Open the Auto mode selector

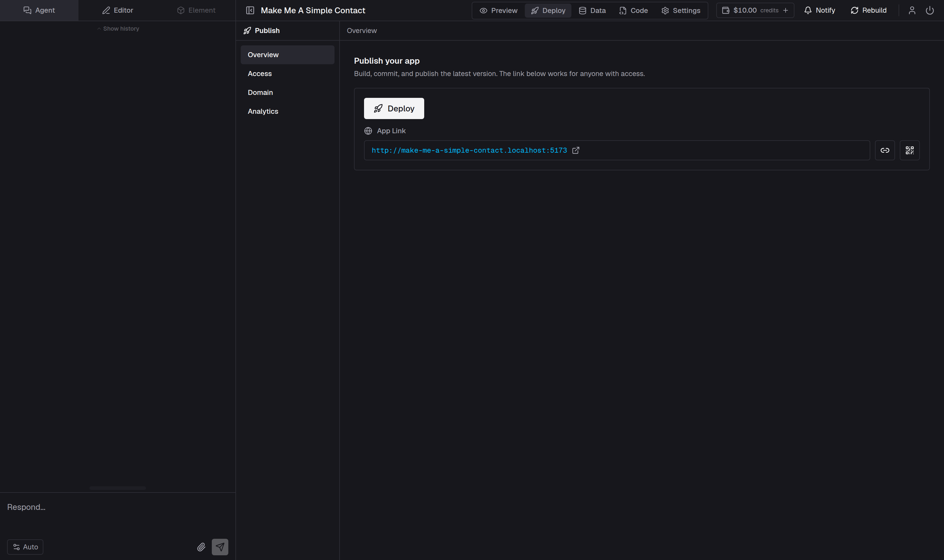25,547
